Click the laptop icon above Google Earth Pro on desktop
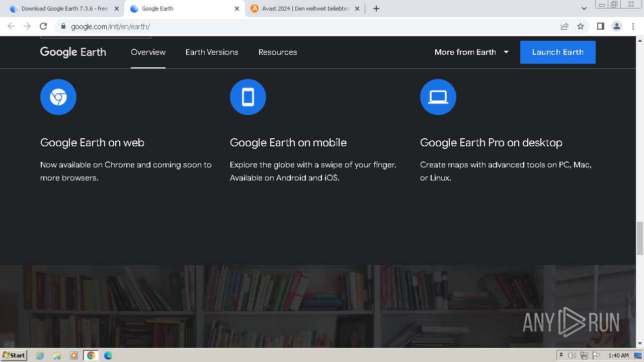644x362 pixels. [438, 97]
